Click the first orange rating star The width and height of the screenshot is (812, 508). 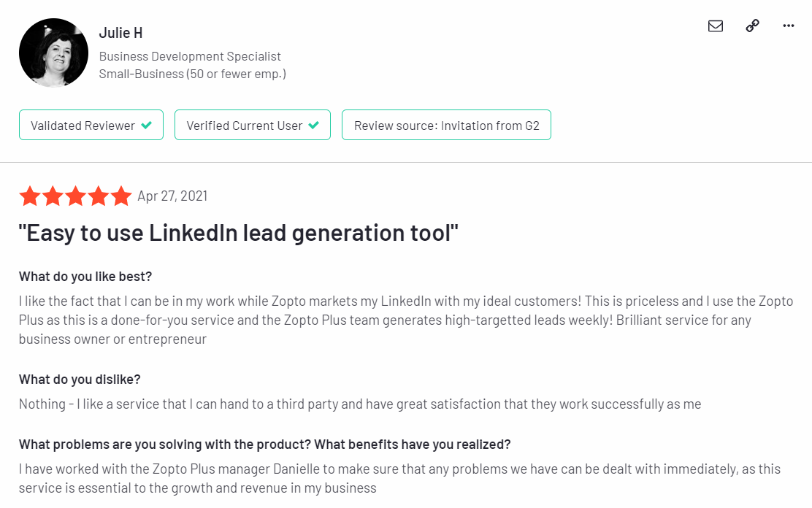coord(30,196)
